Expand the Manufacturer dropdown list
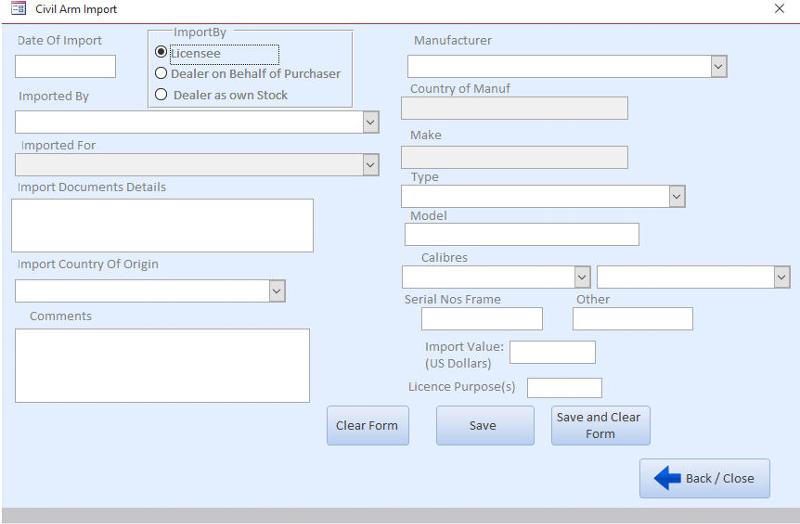This screenshot has height=524, width=800. click(x=718, y=66)
